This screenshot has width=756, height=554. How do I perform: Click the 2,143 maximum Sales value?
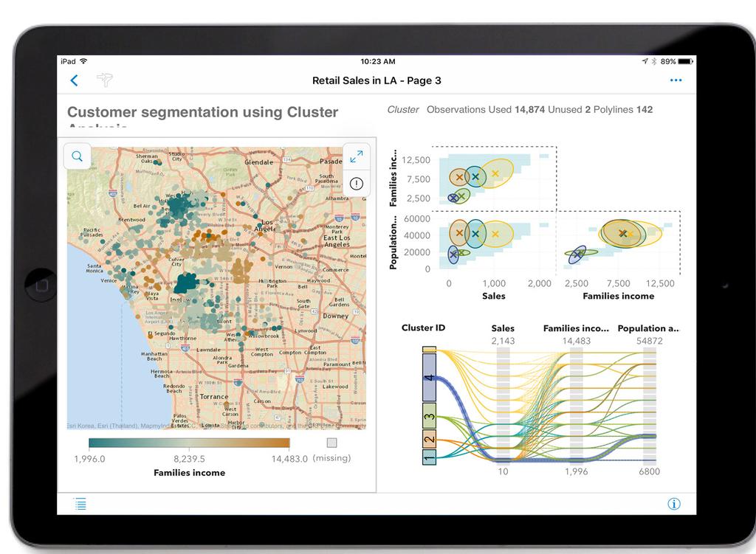pyautogui.click(x=503, y=341)
